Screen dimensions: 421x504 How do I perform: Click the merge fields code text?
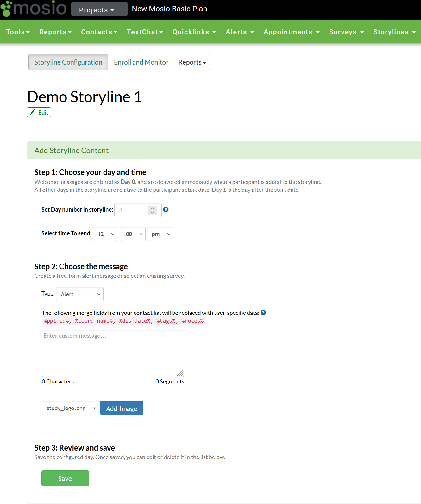point(124,321)
